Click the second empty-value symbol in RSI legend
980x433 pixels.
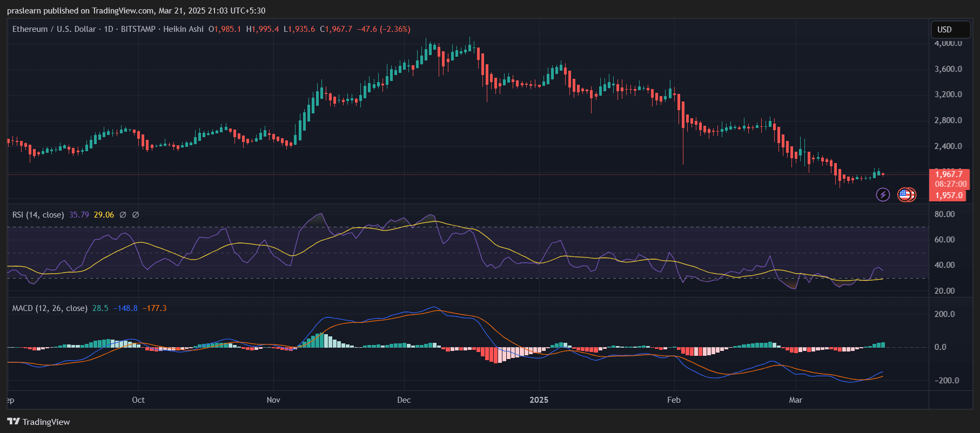pos(136,215)
